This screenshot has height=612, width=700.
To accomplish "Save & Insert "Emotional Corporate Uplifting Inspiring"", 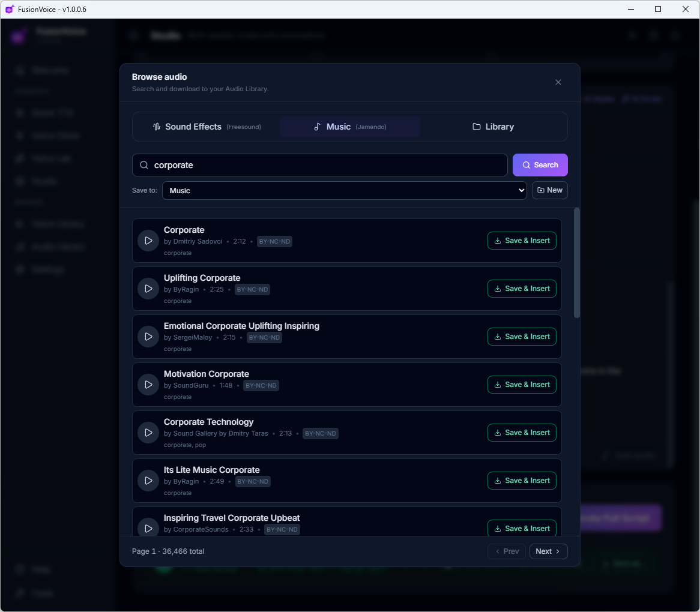I will 522,337.
